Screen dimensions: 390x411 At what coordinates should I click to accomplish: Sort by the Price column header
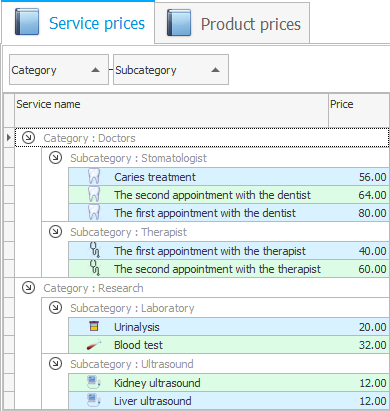click(x=359, y=110)
